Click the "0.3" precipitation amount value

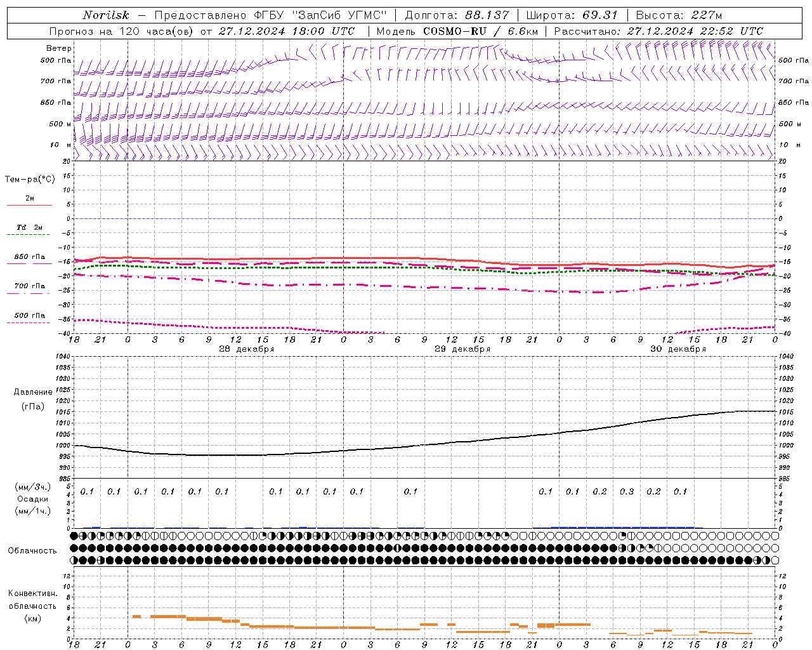627,491
